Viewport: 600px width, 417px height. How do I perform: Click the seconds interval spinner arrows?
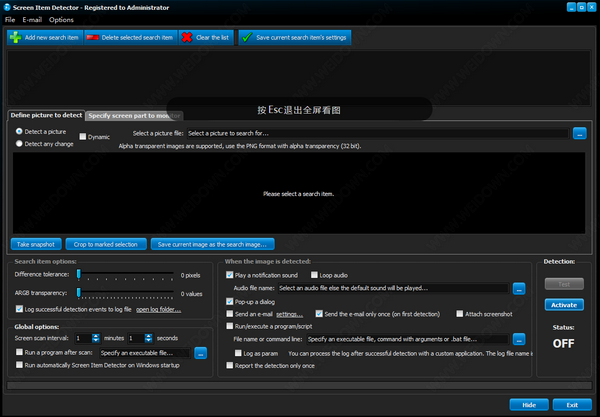(148, 338)
